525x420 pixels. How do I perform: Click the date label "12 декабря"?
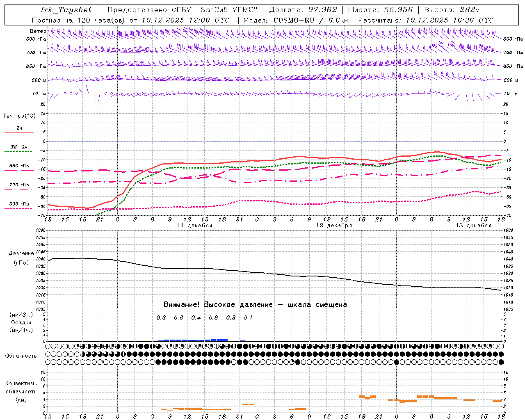(x=334, y=226)
